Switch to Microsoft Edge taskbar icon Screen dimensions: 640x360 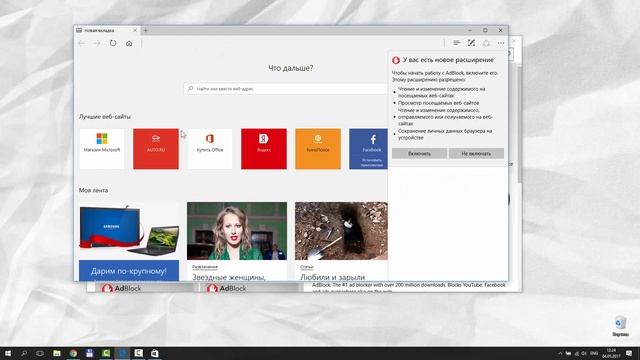pos(122,353)
